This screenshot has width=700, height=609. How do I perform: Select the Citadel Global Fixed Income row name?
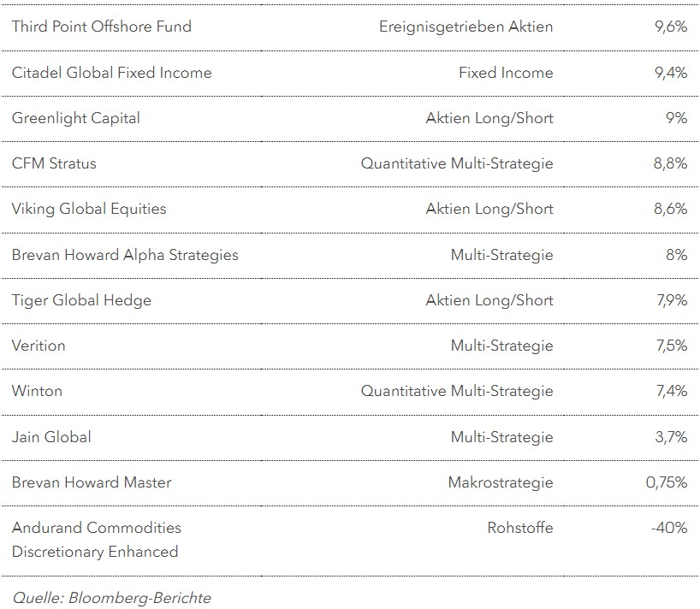tap(111, 73)
